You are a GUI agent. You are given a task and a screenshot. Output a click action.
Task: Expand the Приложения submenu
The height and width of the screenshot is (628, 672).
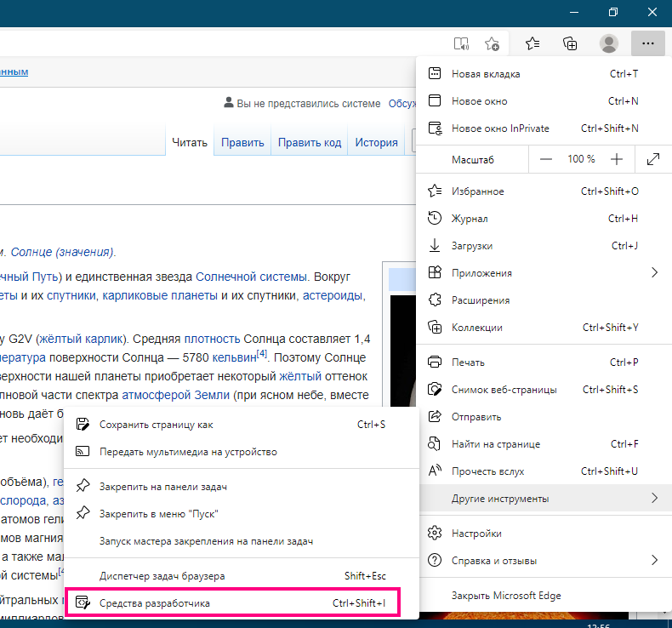tap(544, 273)
